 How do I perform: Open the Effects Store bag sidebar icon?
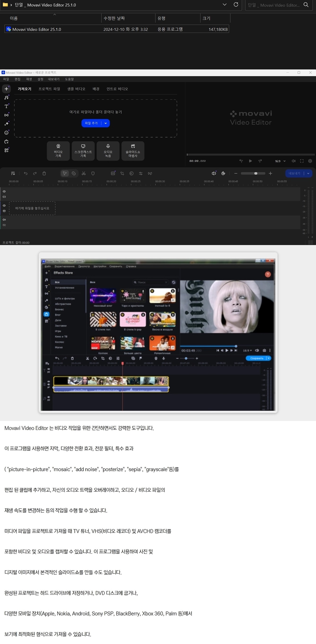point(6,142)
